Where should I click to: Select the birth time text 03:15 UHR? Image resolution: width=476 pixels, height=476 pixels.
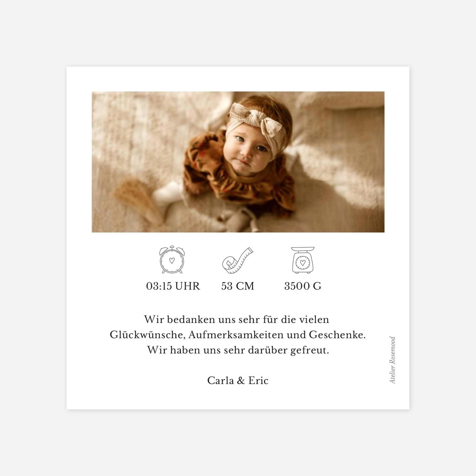point(173,286)
